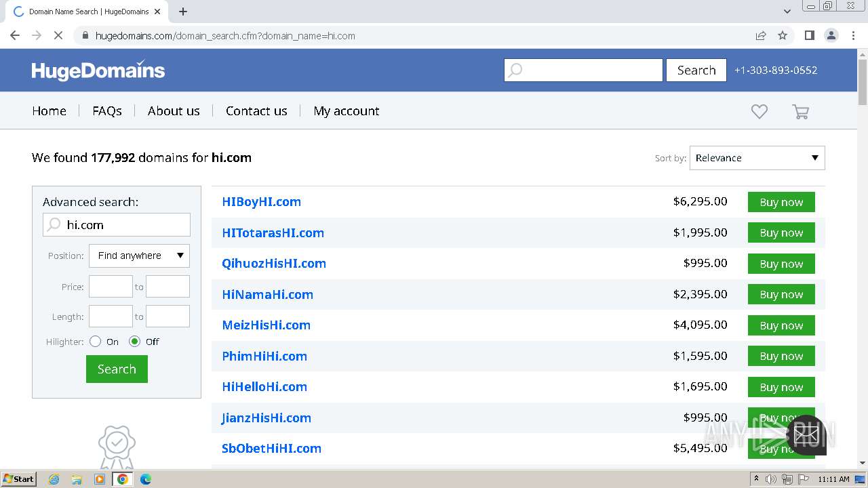Click the green advanced Search button
This screenshot has height=488, width=868.
click(117, 369)
